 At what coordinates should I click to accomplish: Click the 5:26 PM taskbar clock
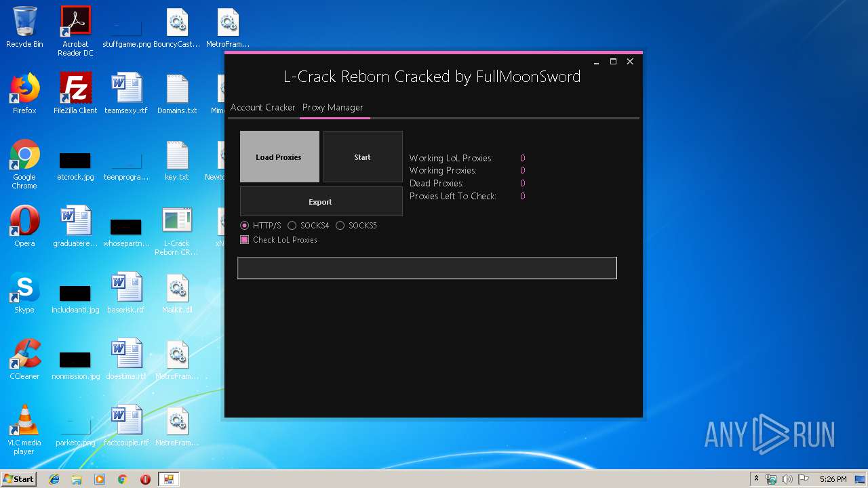(833, 479)
